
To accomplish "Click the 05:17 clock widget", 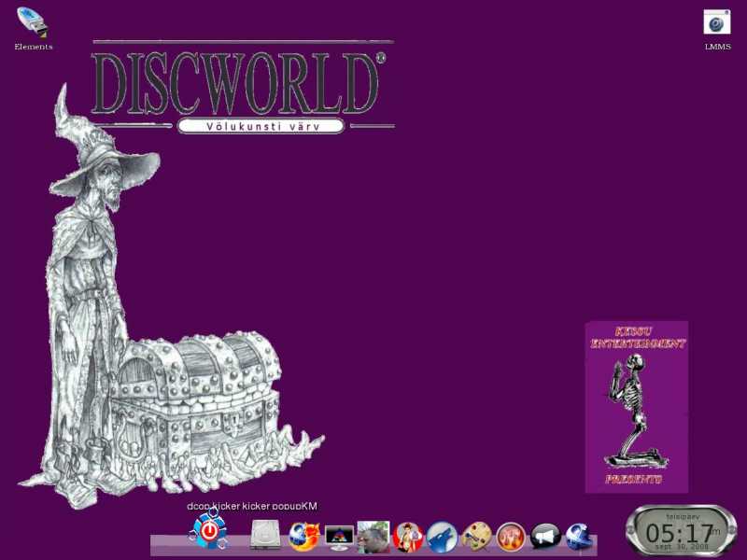I will [x=682, y=531].
